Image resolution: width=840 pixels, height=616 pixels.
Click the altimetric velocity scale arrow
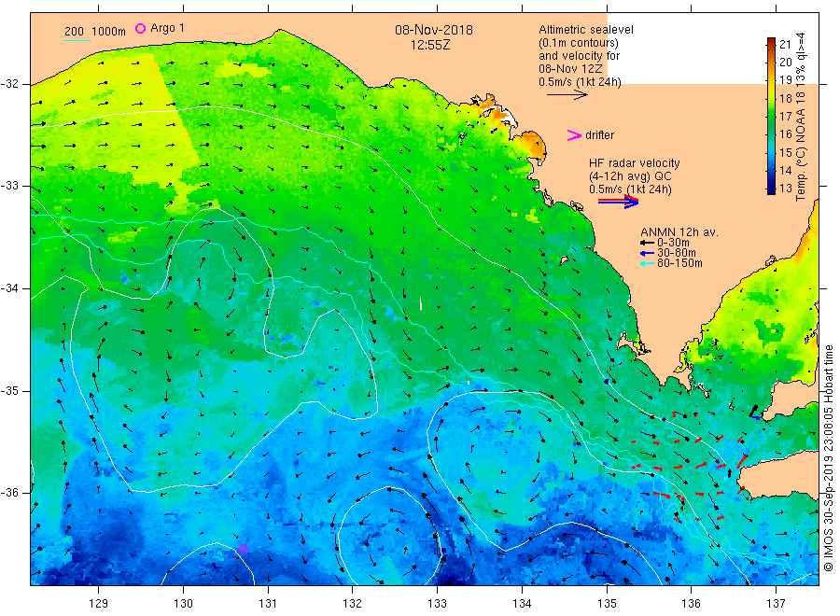tap(567, 95)
